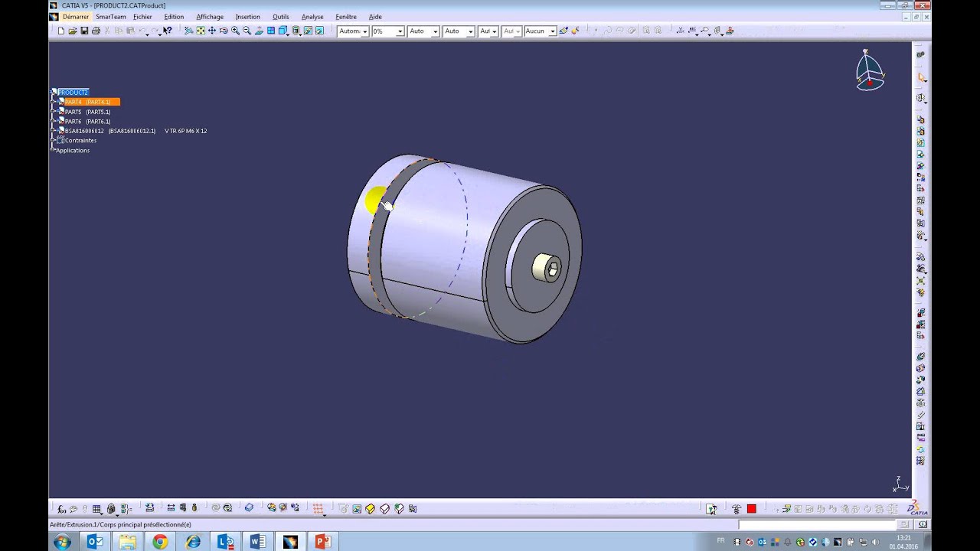Open the Aide menu
980x551 pixels.
[375, 17]
